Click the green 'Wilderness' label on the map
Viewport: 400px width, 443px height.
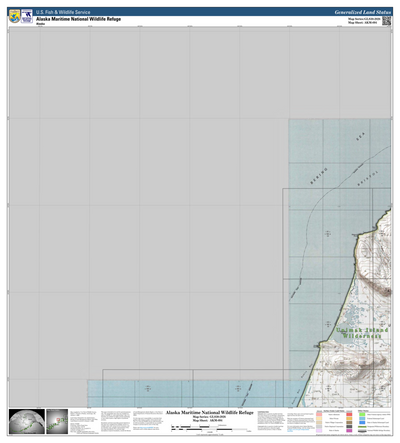tap(362, 336)
